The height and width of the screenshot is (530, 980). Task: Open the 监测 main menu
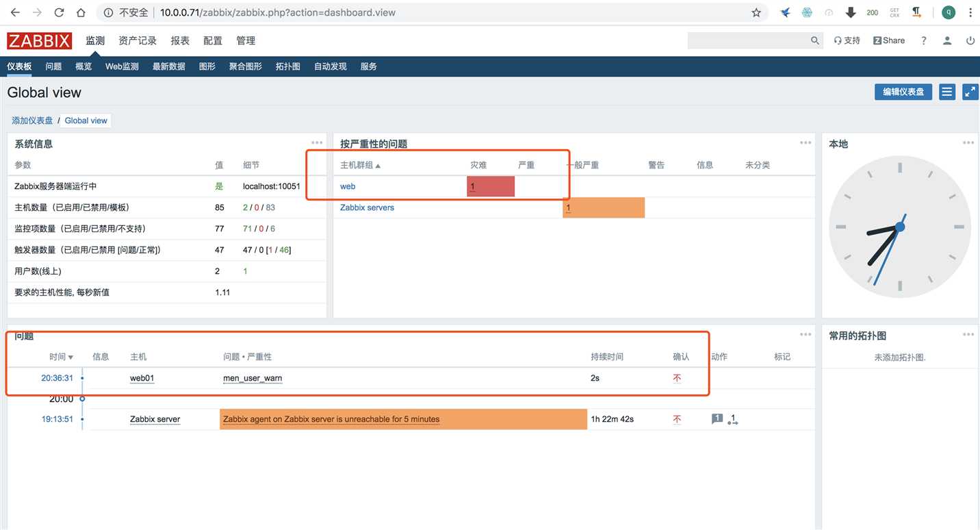[95, 41]
